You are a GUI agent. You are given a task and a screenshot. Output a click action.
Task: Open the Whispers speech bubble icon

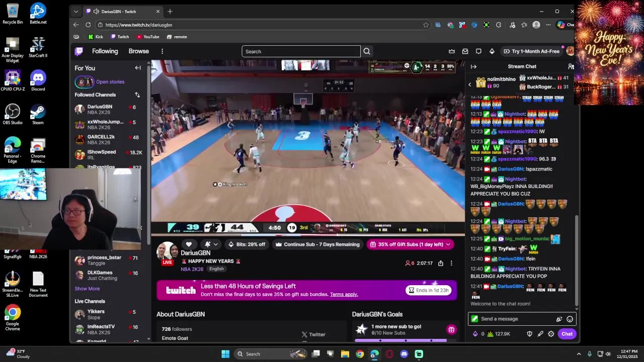click(x=478, y=51)
